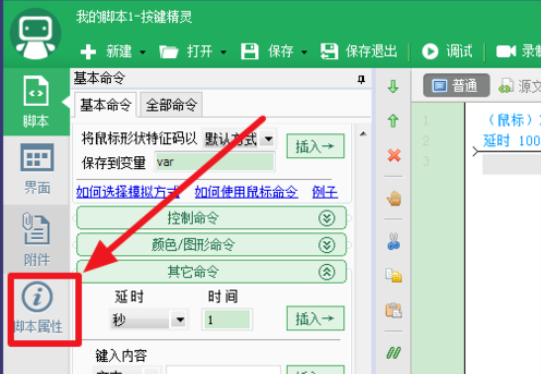Move line up with green up arrow

(x=393, y=121)
